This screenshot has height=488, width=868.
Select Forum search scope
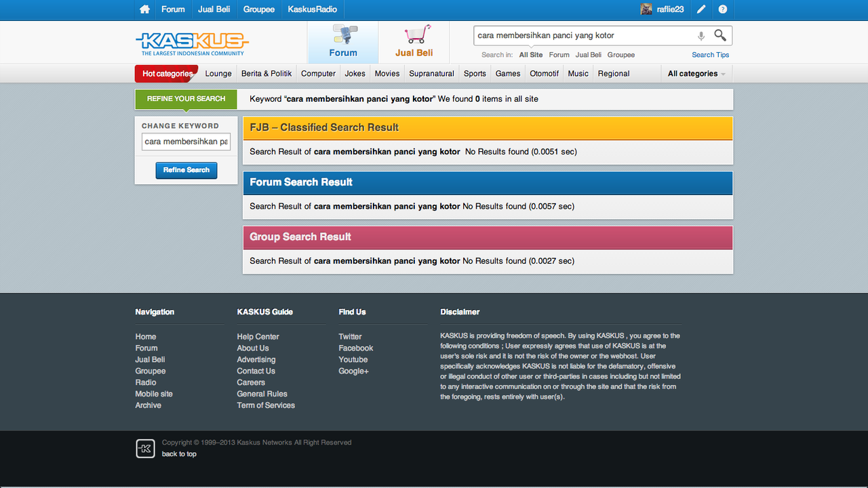coord(559,55)
